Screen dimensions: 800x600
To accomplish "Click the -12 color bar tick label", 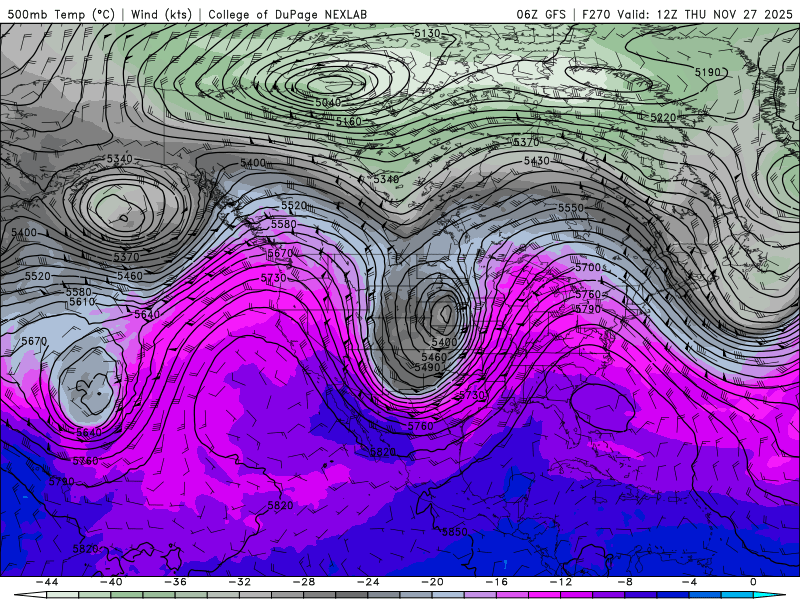I will (x=561, y=582).
